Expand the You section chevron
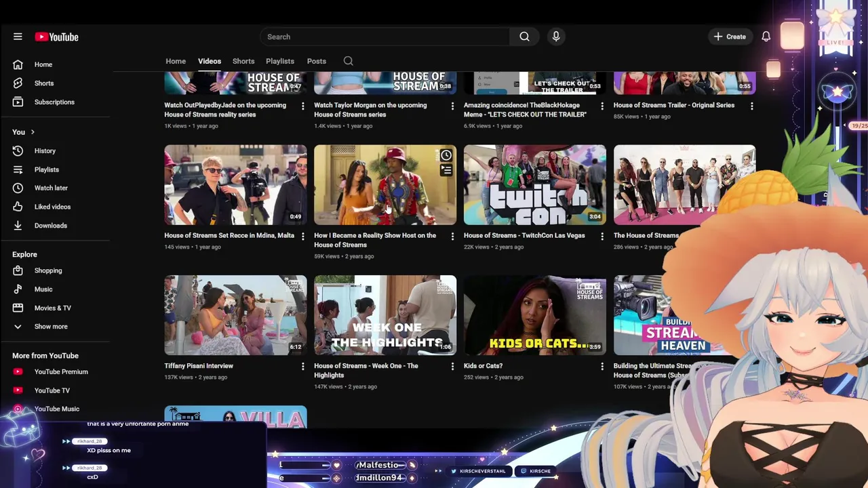868x488 pixels. (x=32, y=132)
